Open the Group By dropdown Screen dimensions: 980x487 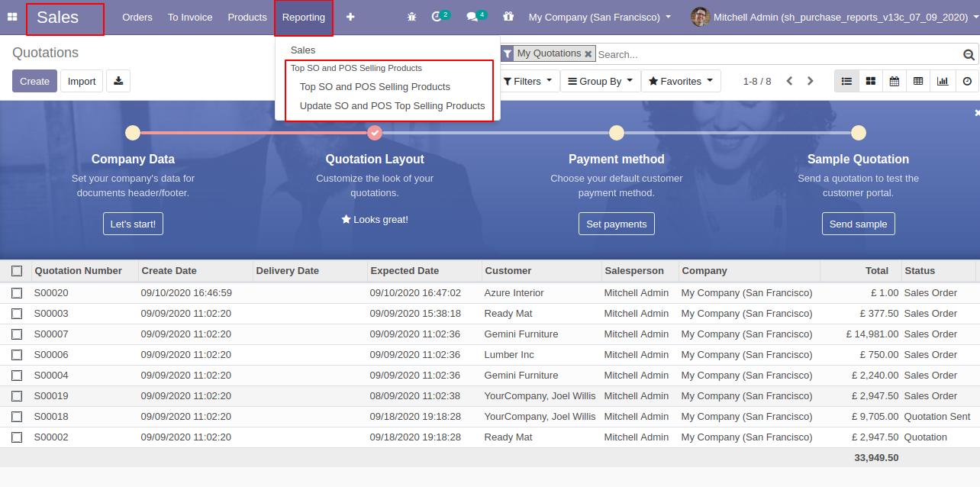tap(600, 81)
